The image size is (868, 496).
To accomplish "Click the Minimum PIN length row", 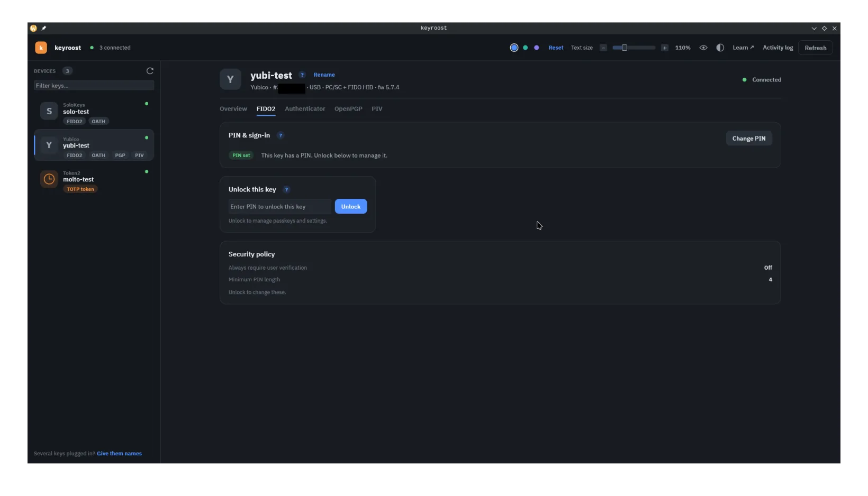I will tap(500, 280).
